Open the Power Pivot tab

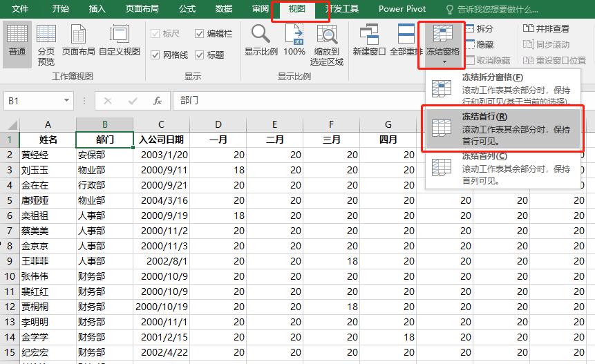(402, 9)
